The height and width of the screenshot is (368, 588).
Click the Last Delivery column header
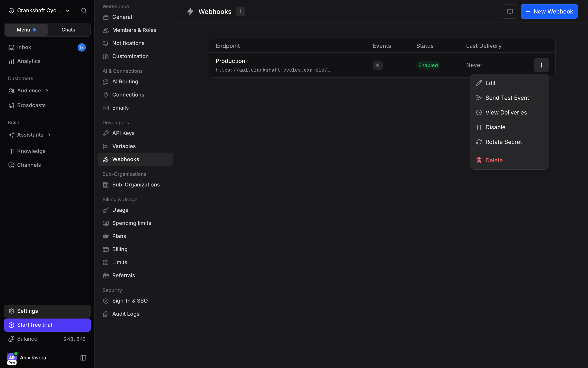pyautogui.click(x=483, y=46)
